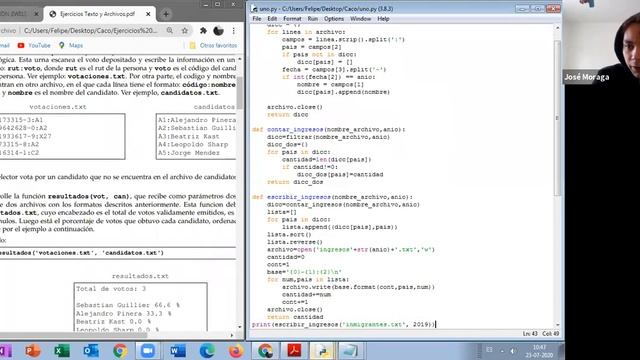The image size is (640, 360).
Task: Open the Maps bookmark
Action: [71, 45]
